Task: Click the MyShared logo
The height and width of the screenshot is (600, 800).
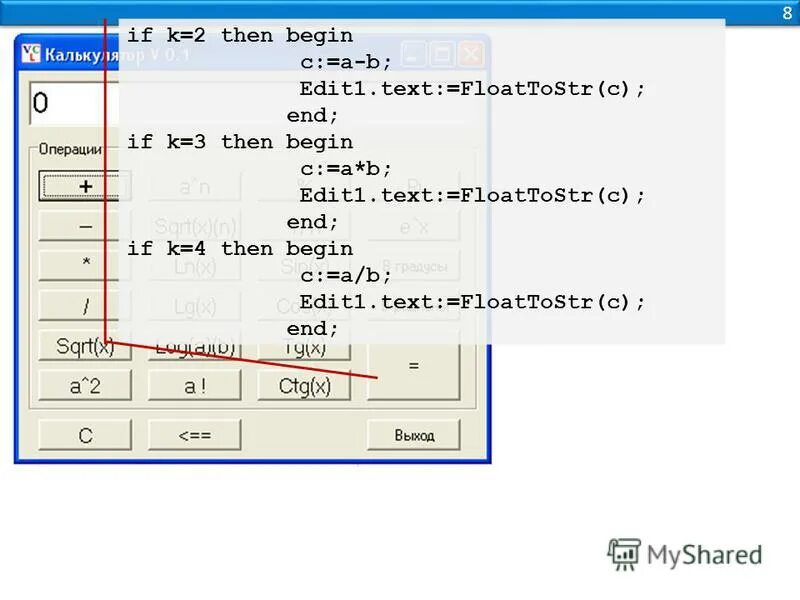Action: [685, 555]
